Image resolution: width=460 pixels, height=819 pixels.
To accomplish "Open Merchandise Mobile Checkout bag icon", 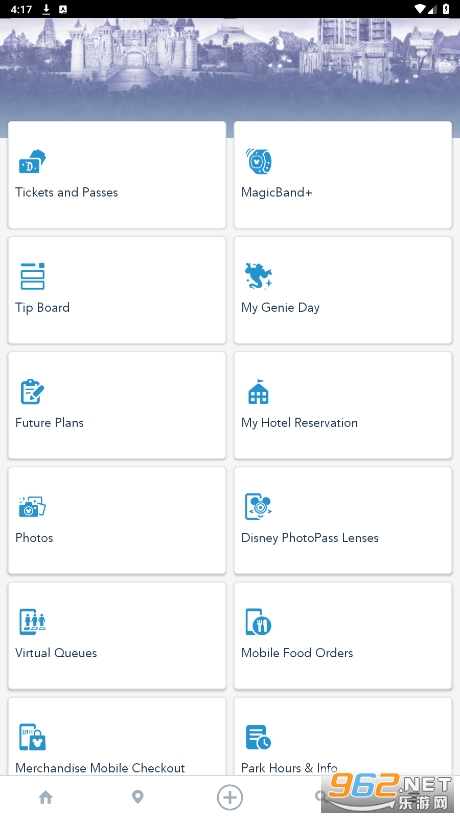I will 32,736.
